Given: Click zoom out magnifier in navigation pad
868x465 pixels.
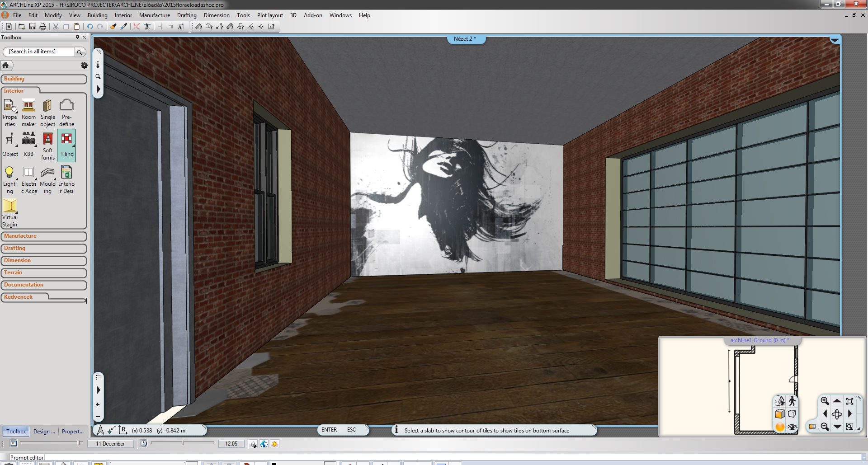Looking at the screenshot, I should (825, 427).
